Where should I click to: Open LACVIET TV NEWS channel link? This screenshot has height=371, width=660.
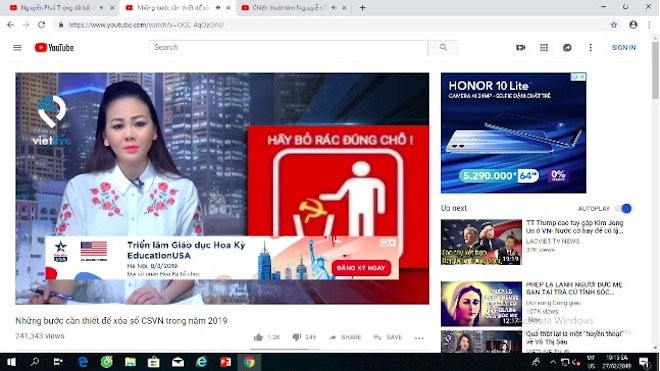tap(553, 241)
